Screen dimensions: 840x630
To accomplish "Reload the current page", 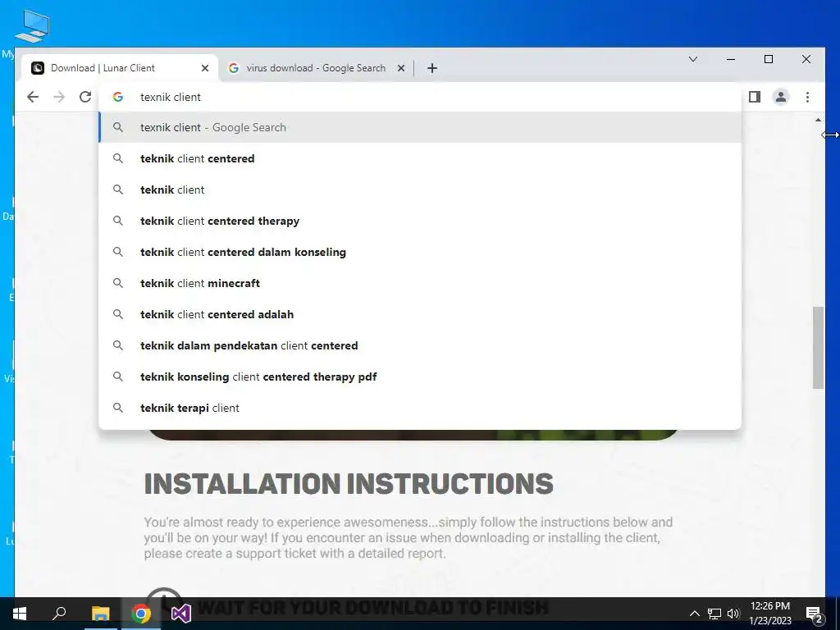I will point(85,97).
